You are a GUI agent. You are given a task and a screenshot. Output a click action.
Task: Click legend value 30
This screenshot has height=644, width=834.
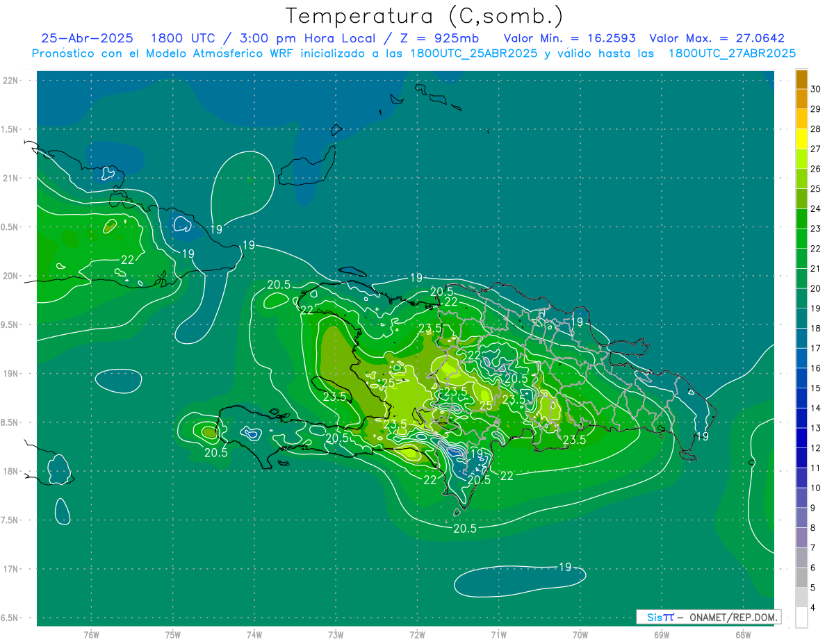pyautogui.click(x=816, y=89)
